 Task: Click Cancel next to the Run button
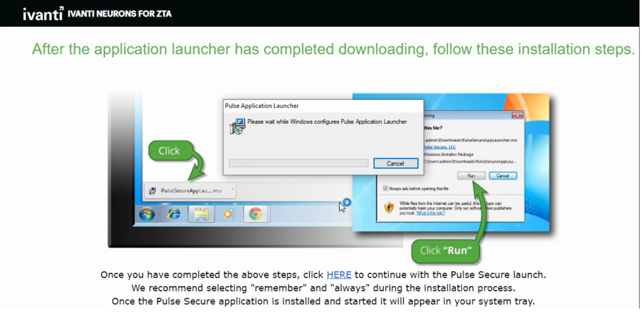502,175
